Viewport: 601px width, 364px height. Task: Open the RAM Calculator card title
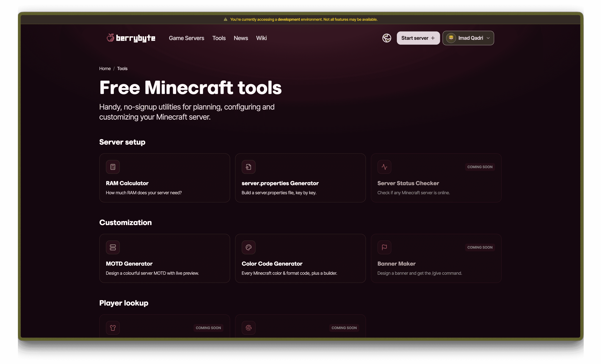[127, 183]
